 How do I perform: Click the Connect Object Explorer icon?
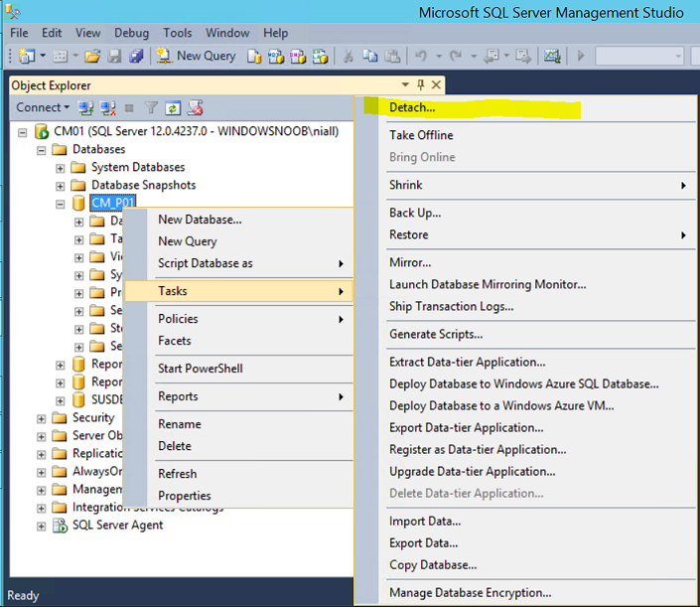click(x=85, y=108)
